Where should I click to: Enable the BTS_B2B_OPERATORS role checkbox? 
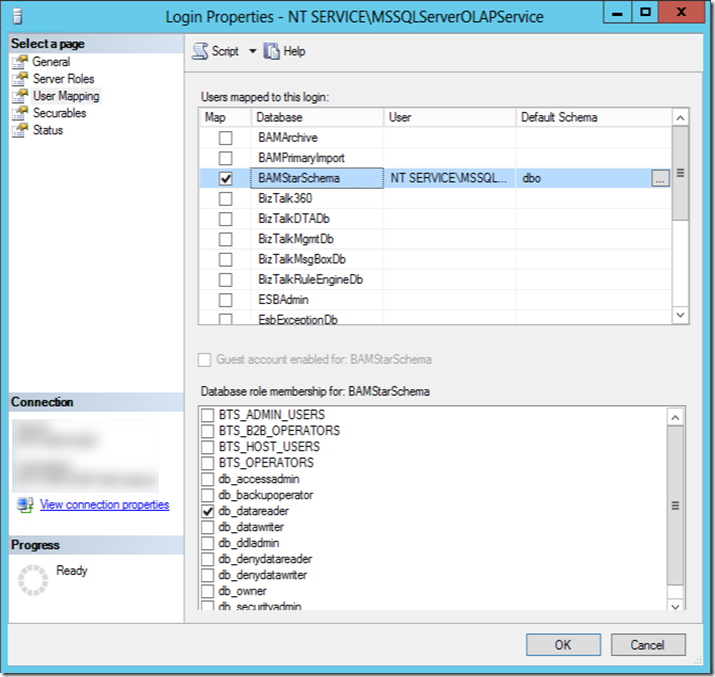tap(207, 431)
